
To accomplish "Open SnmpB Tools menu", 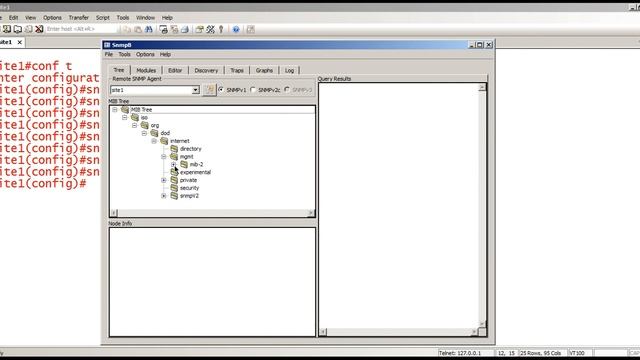I will (x=124, y=54).
